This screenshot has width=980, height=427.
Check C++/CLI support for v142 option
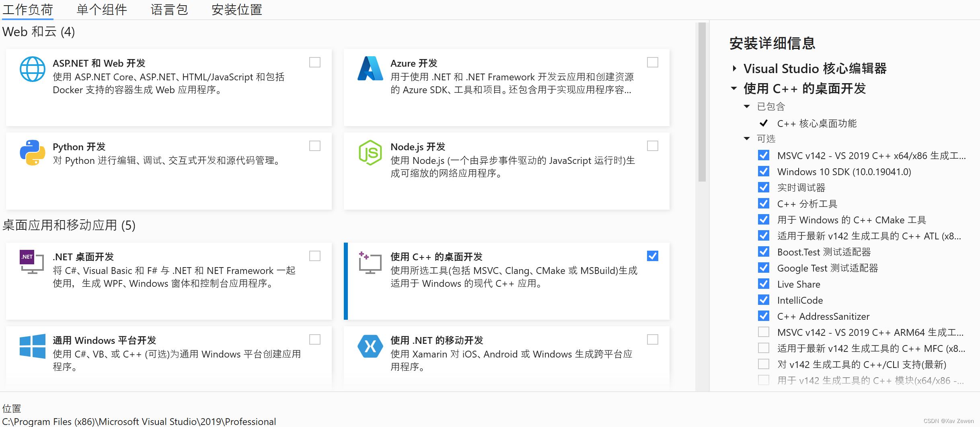(764, 364)
